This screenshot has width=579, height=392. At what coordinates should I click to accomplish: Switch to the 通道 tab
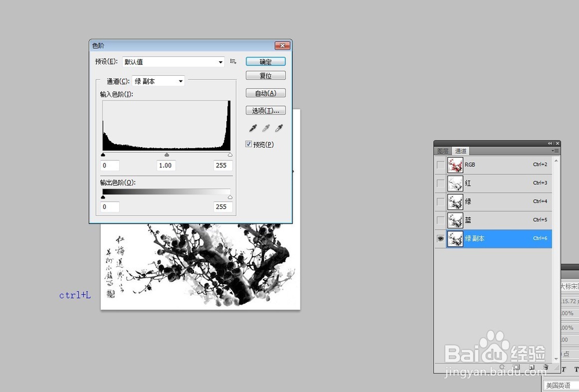pos(460,151)
